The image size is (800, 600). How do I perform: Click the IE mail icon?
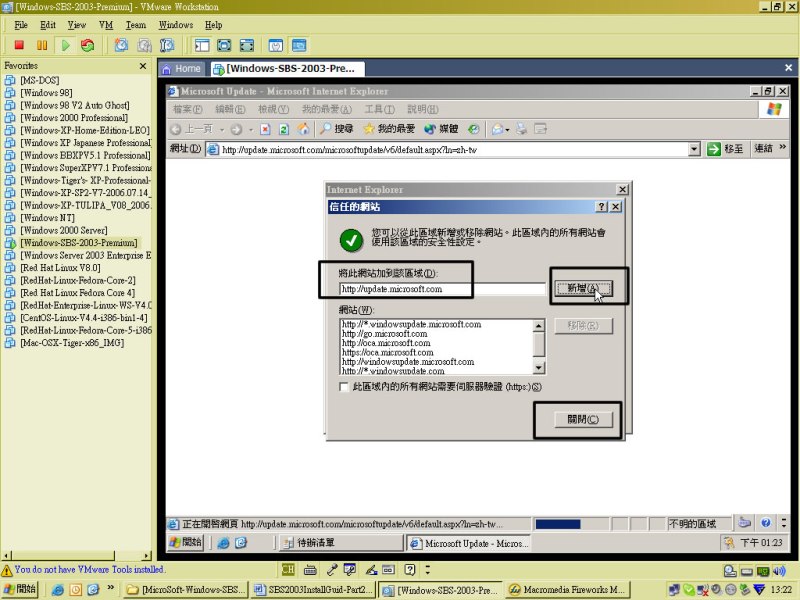point(497,129)
